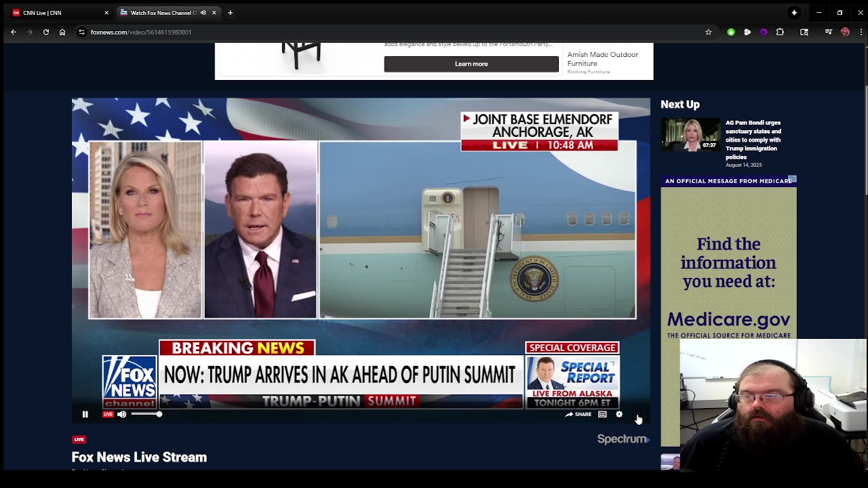Open the AG Pam Bondi video thumbnail
Viewport: 868px width, 488px height.
(690, 135)
